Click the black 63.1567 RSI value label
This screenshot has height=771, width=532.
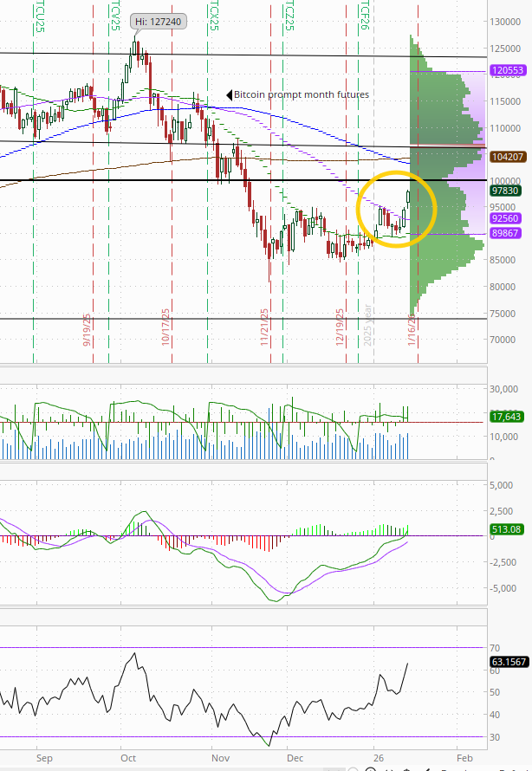[509, 662]
